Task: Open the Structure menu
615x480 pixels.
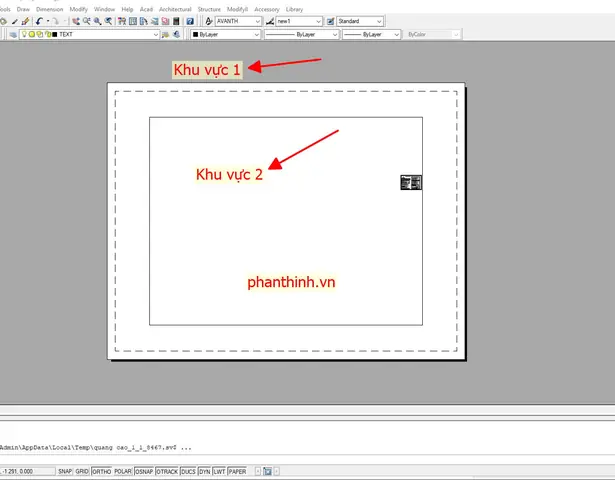Action: tap(209, 9)
